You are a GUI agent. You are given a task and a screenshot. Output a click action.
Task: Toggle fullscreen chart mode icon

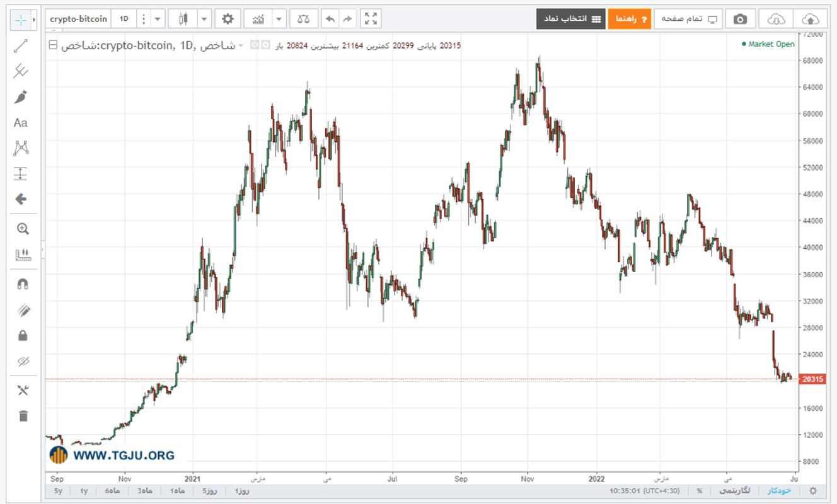371,19
